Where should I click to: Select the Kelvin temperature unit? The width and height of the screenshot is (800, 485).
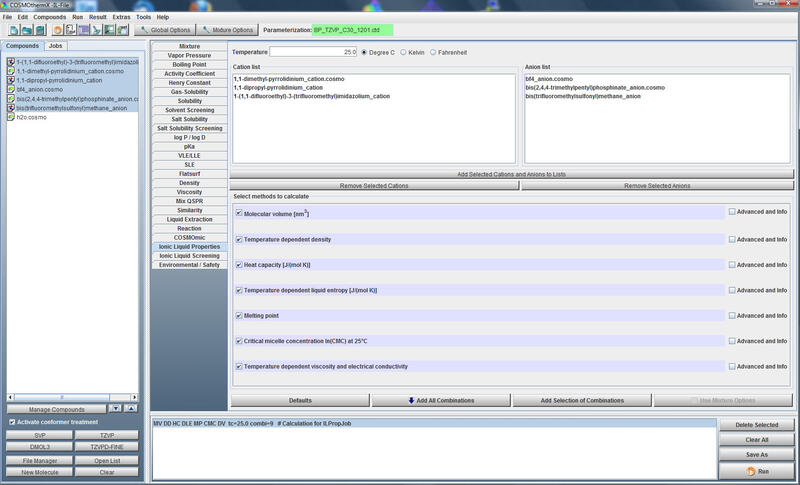coord(403,51)
